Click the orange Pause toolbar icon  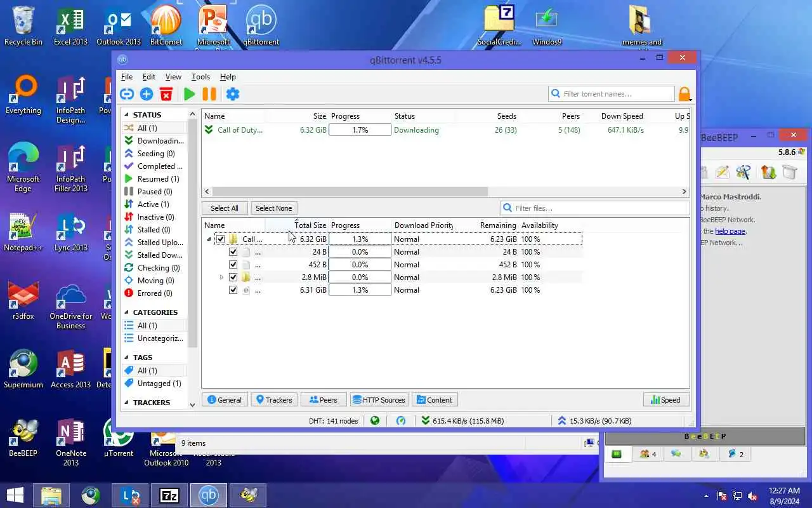pos(209,94)
